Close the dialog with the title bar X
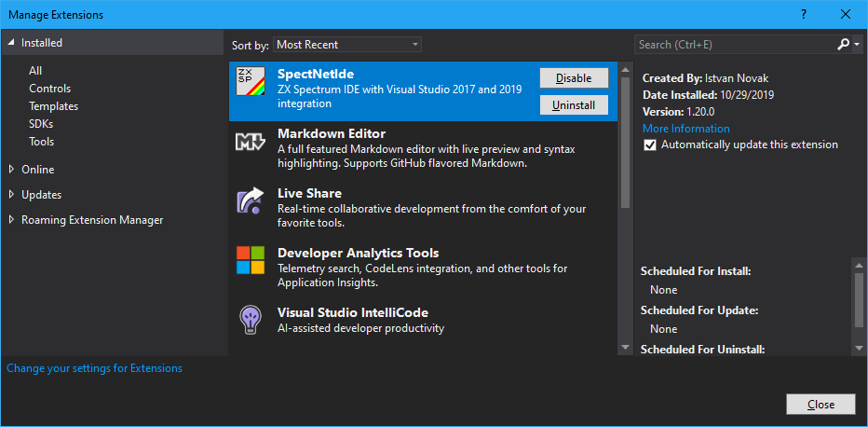868x427 pixels. (x=846, y=14)
